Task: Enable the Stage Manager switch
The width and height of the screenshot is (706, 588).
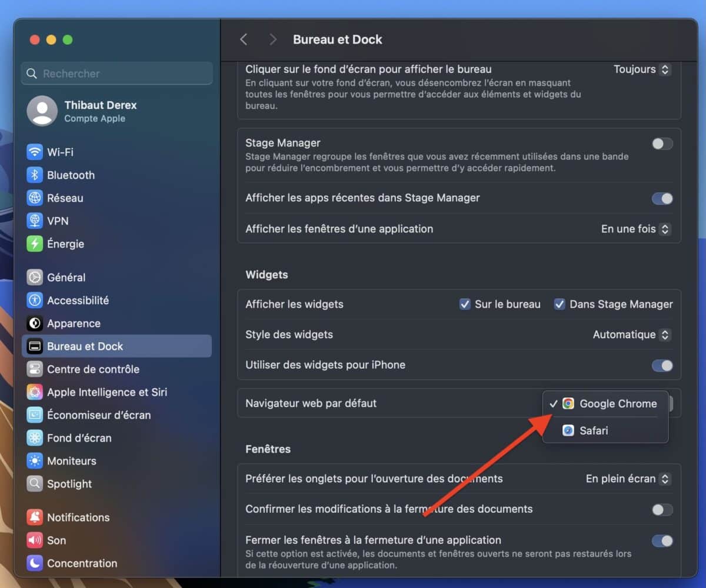Action: coord(662,143)
